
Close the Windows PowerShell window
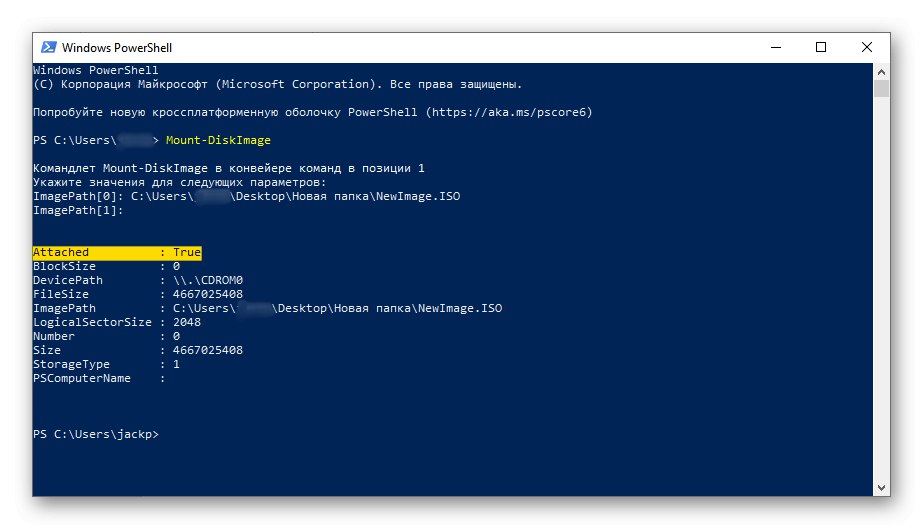pyautogui.click(x=867, y=47)
